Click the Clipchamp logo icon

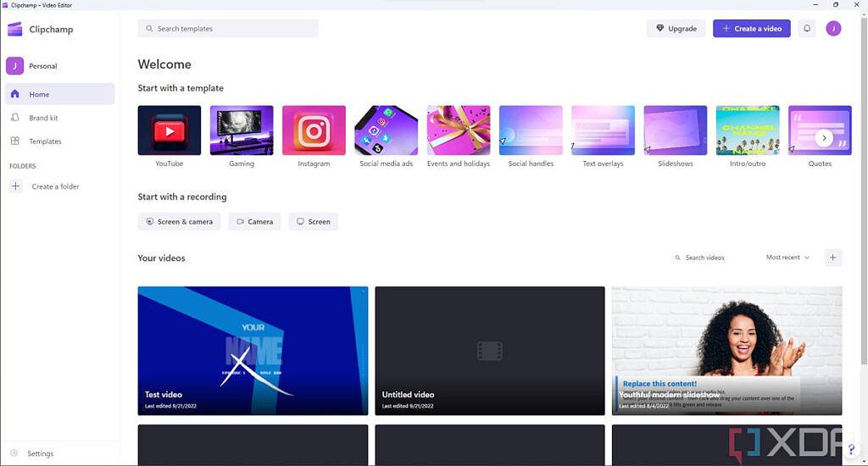[x=14, y=30]
